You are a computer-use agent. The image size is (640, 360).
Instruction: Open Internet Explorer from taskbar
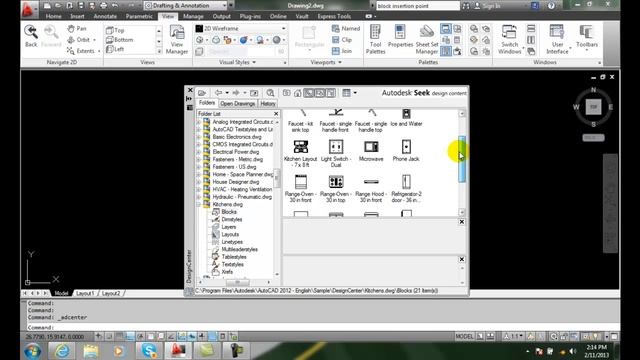tap(62, 351)
